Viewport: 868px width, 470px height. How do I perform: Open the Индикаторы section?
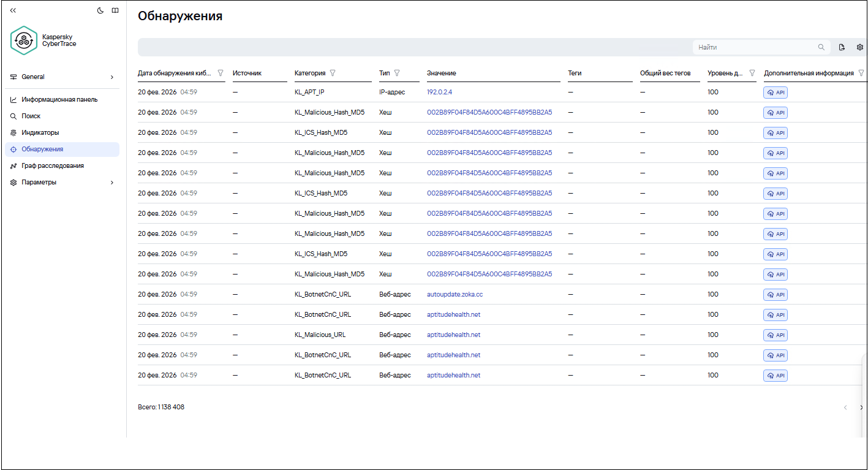click(x=62, y=132)
